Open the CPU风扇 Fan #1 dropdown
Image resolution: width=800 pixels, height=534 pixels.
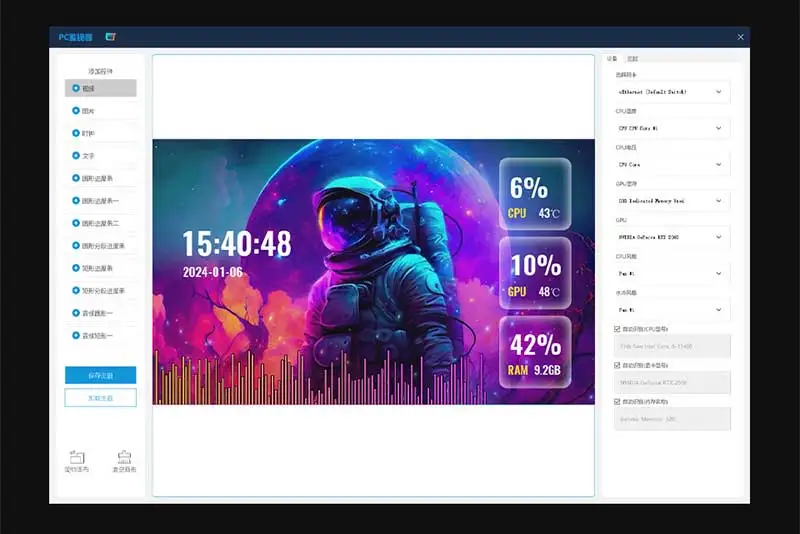672,273
